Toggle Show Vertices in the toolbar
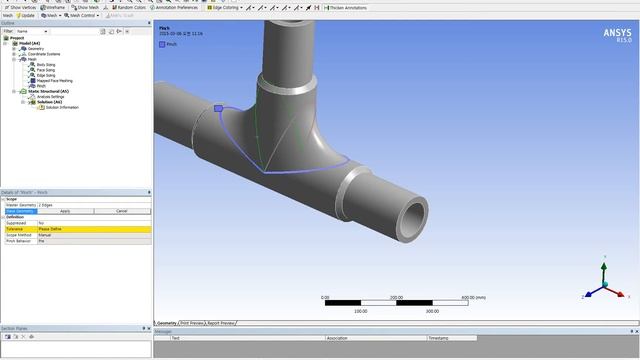This screenshot has height=360, width=640. coord(20,8)
